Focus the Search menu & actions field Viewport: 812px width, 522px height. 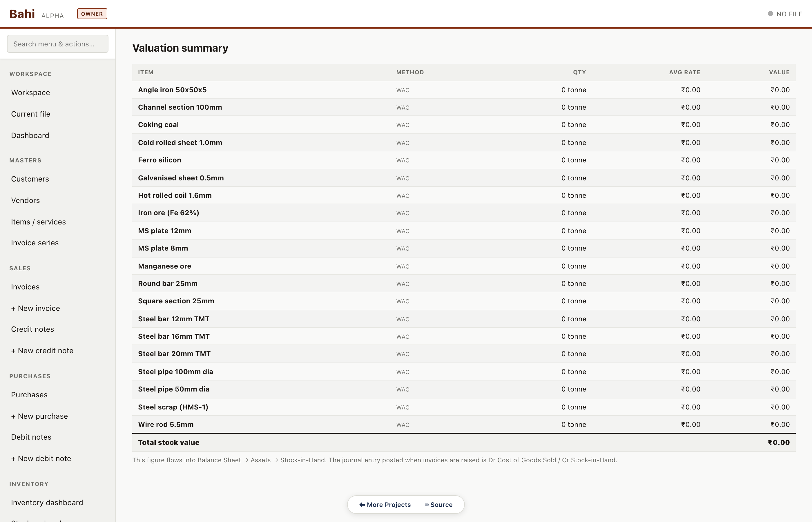tap(58, 44)
